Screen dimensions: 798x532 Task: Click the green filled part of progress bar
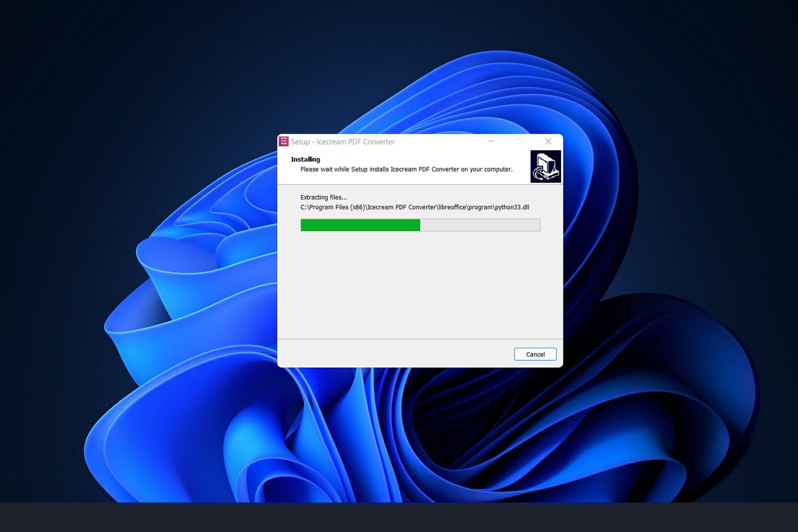click(360, 225)
